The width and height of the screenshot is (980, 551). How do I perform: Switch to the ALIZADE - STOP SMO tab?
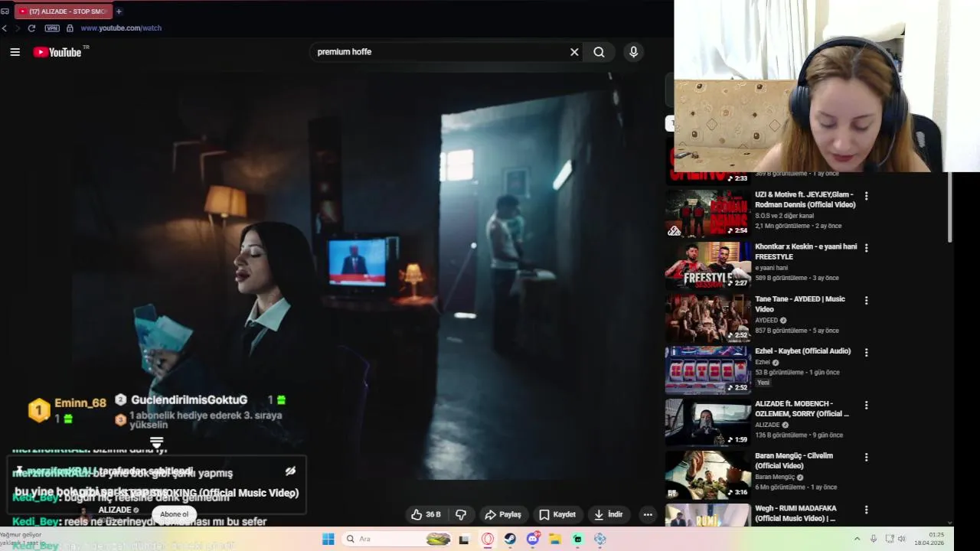click(x=64, y=11)
